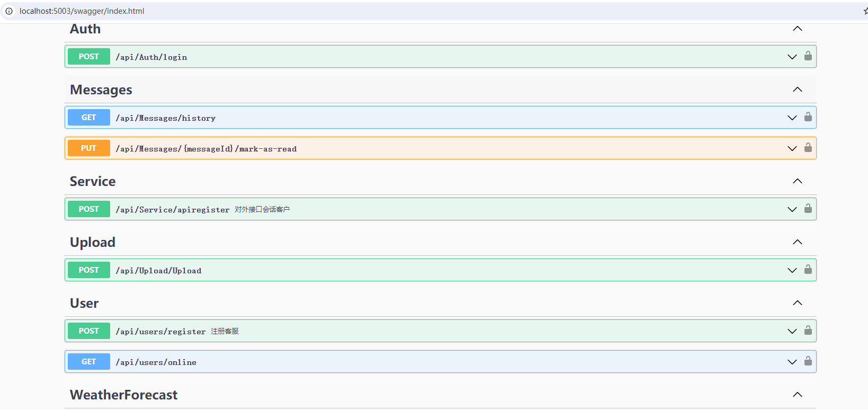The height and width of the screenshot is (410, 868).
Task: Open the Auth section heading
Action: (x=85, y=29)
